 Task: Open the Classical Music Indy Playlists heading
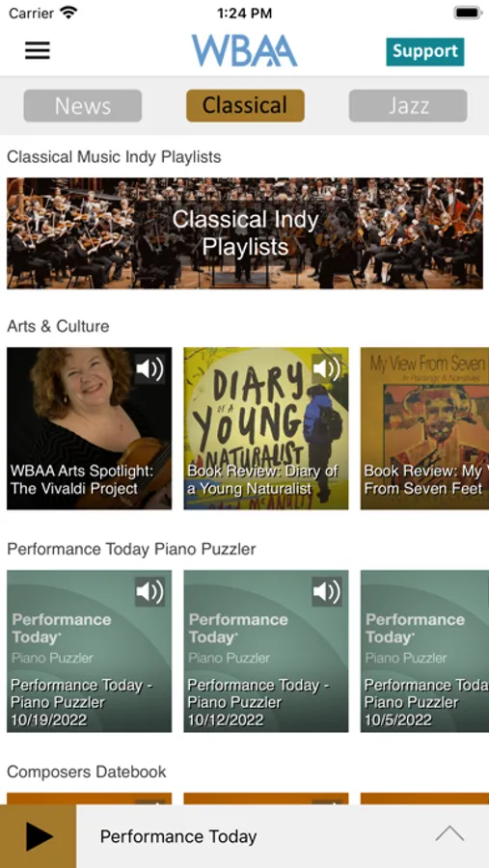point(114,156)
